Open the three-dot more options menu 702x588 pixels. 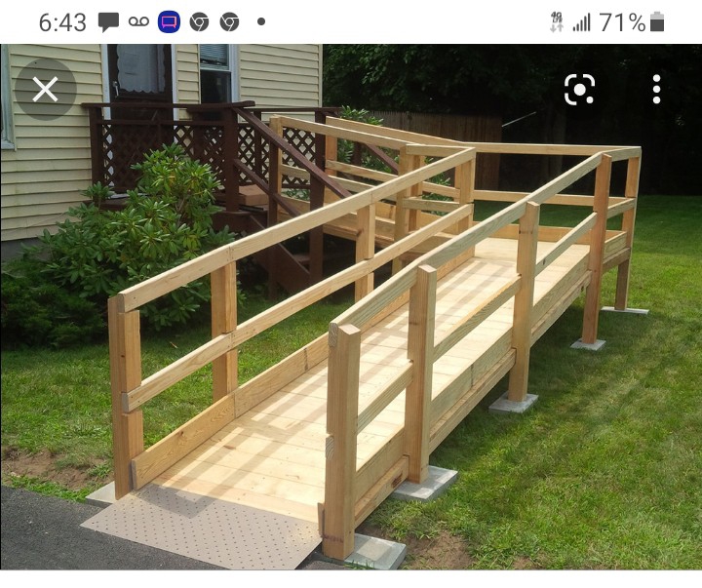tap(656, 89)
